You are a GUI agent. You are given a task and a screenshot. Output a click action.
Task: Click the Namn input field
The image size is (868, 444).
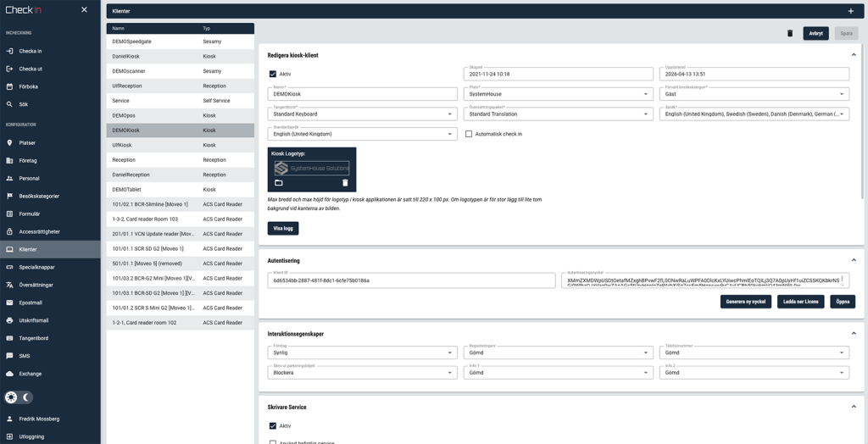tap(362, 94)
